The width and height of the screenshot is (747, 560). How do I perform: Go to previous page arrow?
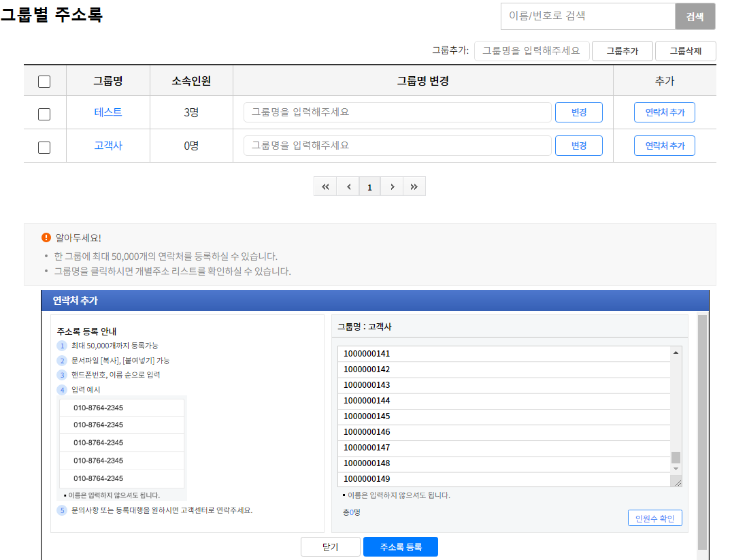click(x=348, y=186)
